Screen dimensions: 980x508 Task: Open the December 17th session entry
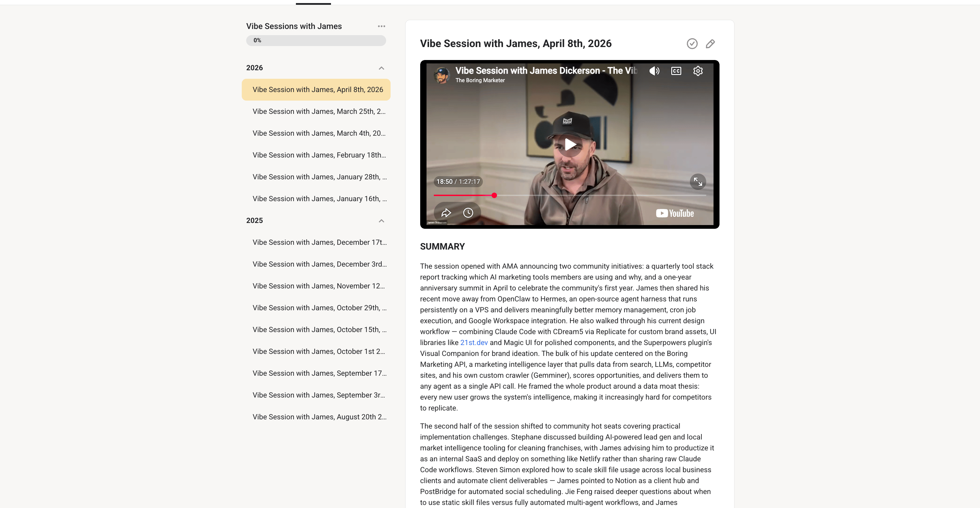click(x=319, y=242)
